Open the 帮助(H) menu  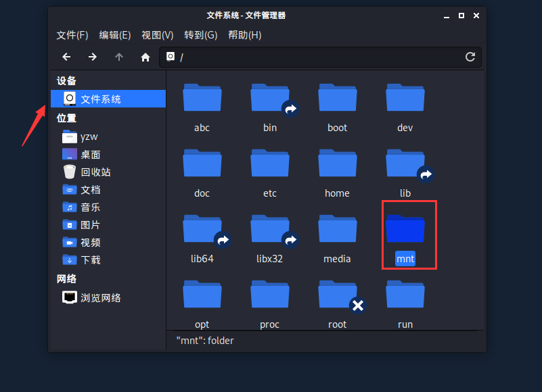coord(245,35)
